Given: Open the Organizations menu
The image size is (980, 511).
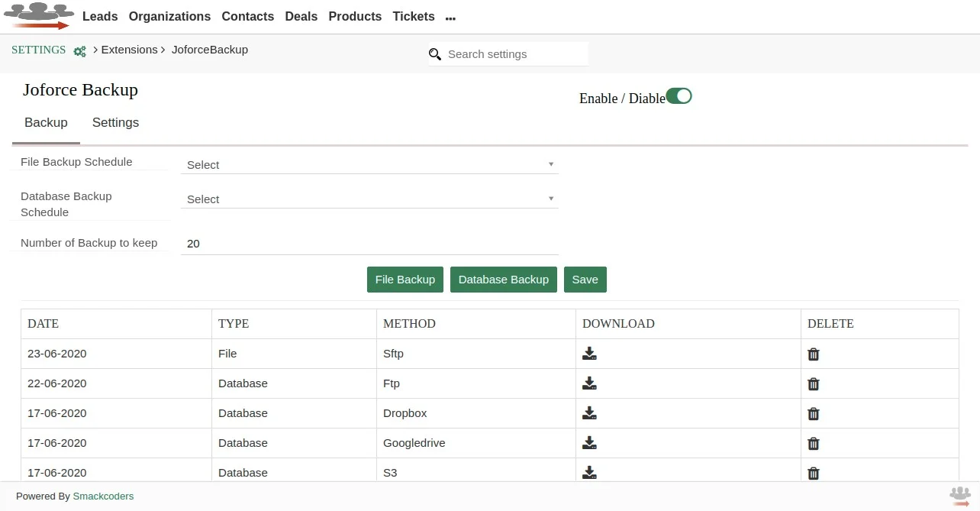Looking at the screenshot, I should click(169, 16).
